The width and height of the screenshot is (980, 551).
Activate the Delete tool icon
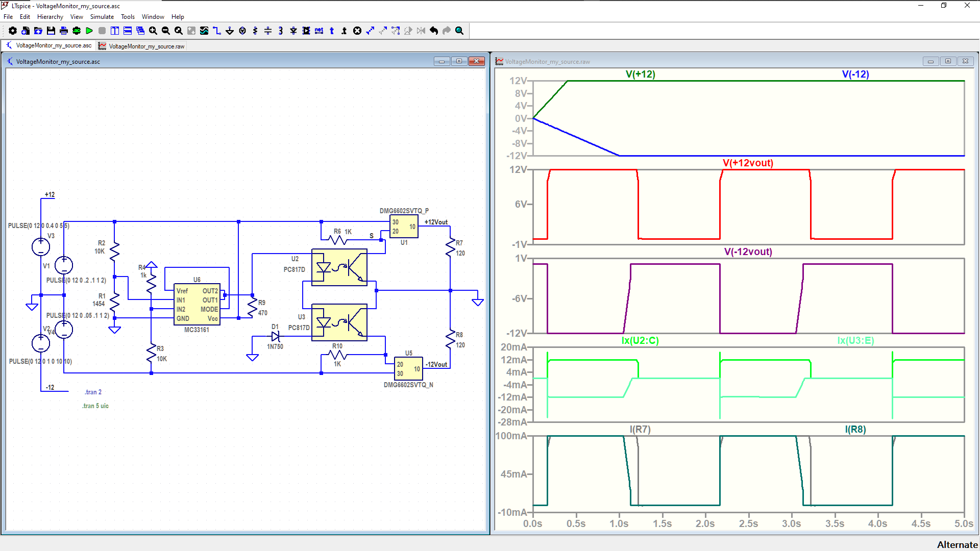point(357,31)
